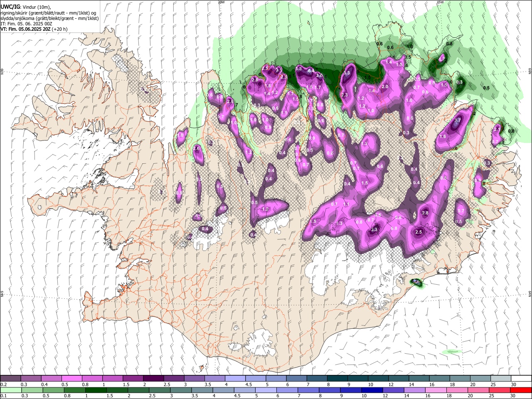Select the bright red lower swatch above label 30
Image resolution: width=532 pixels, height=399 pixels.
pyautogui.click(x=521, y=390)
